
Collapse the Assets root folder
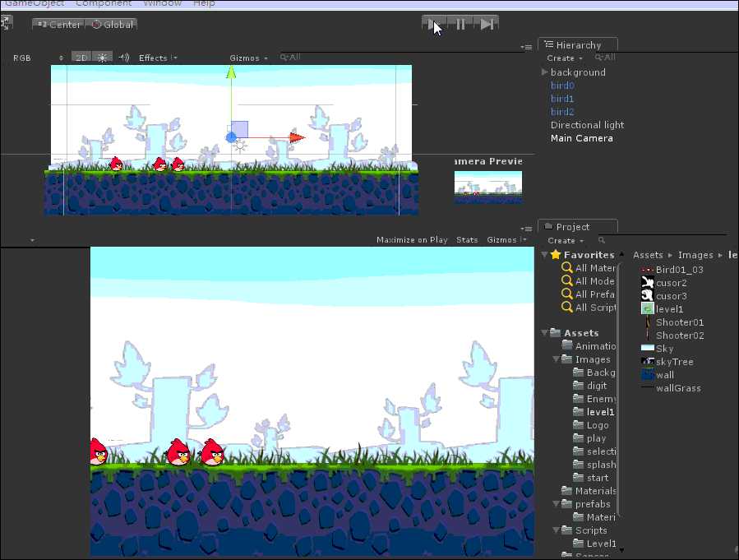pos(544,333)
